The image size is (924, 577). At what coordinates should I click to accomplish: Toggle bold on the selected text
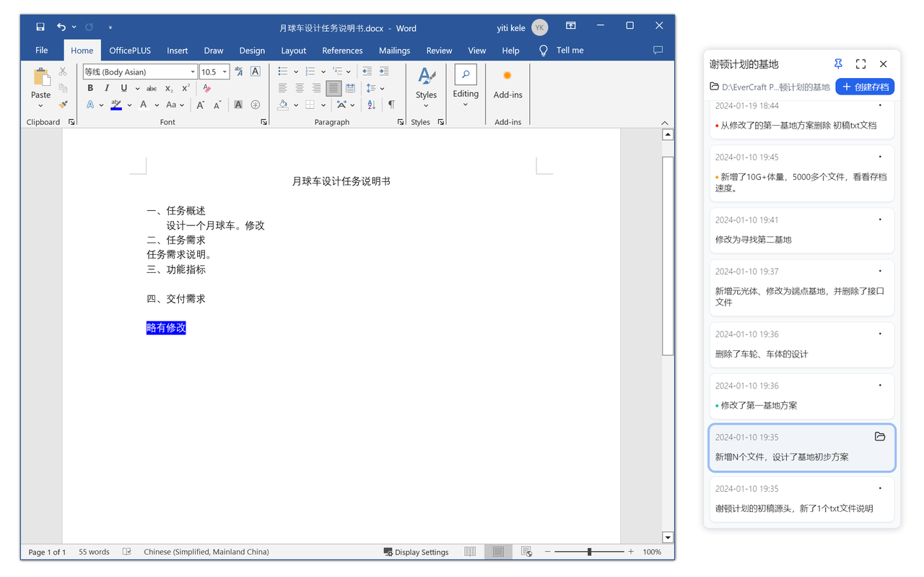point(90,88)
